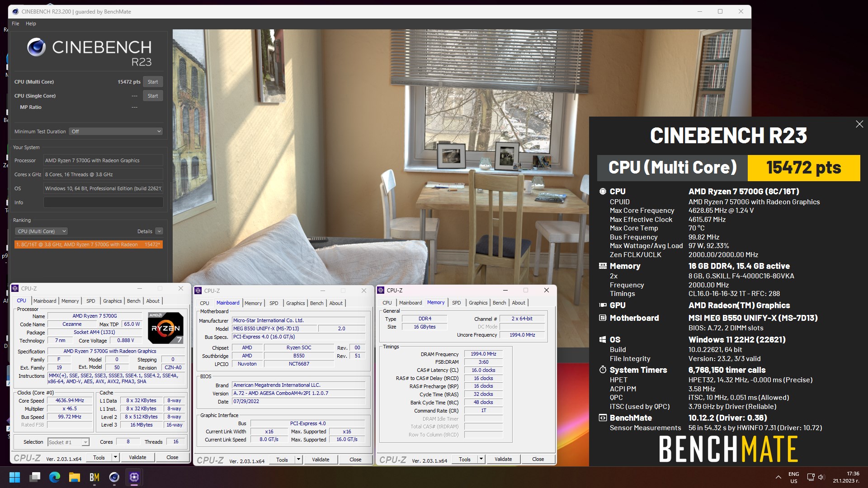Click CPU-Z icon in first CPU-Z title bar
This screenshot has height=488, width=868.
[15, 288]
